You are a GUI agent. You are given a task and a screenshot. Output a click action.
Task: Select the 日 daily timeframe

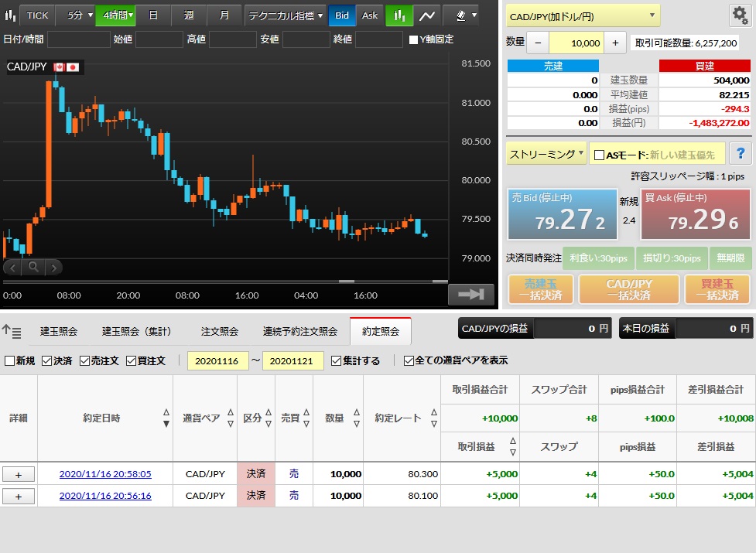point(153,15)
